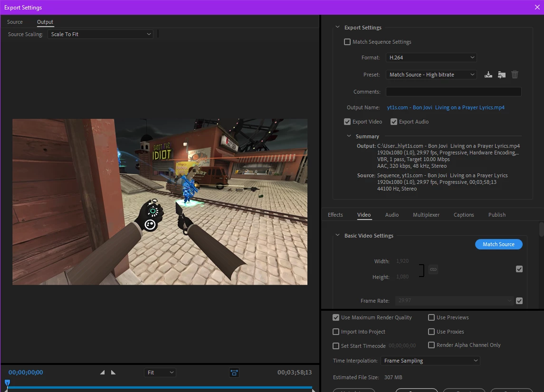Click the video preview frame
Image resolution: width=544 pixels, height=392 pixels.
160,202
